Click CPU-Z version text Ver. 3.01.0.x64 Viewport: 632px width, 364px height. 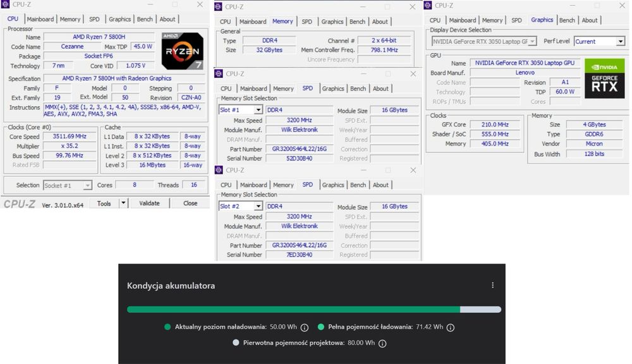click(63, 205)
